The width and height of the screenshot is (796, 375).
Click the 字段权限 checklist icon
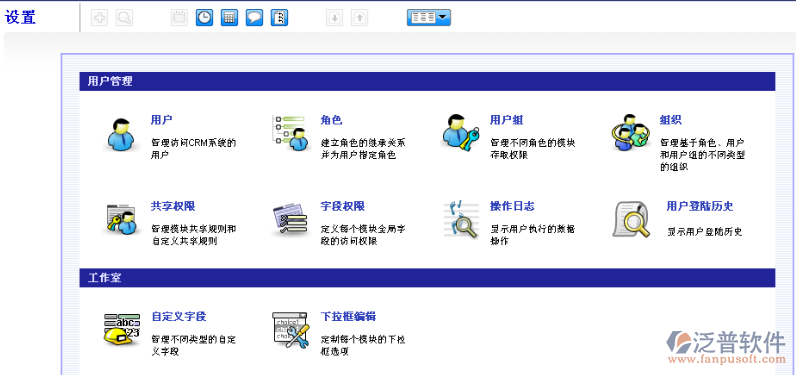tap(290, 219)
